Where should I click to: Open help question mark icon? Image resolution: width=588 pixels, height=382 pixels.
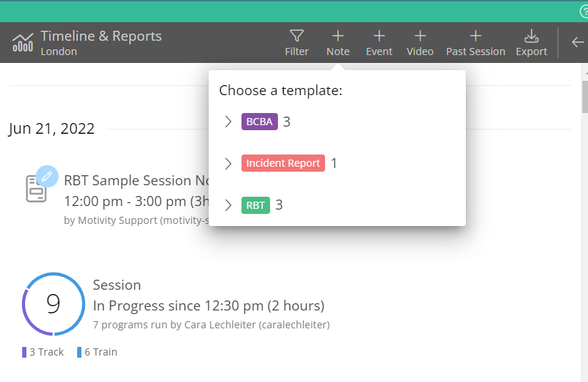584,11
